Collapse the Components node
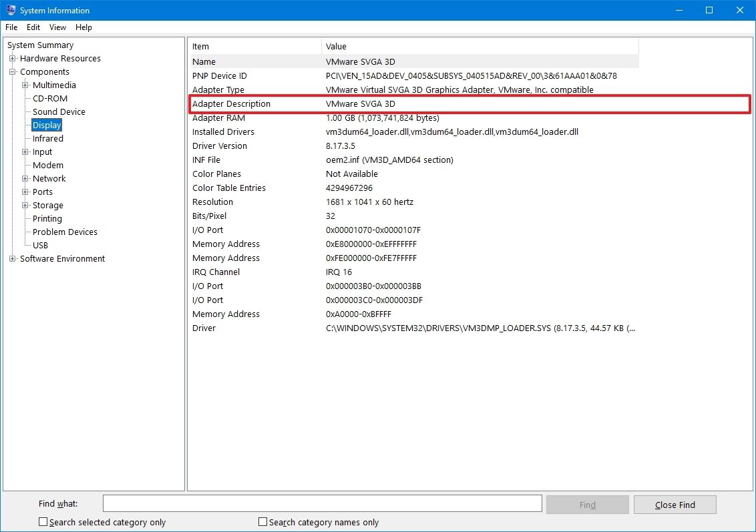 click(x=11, y=71)
